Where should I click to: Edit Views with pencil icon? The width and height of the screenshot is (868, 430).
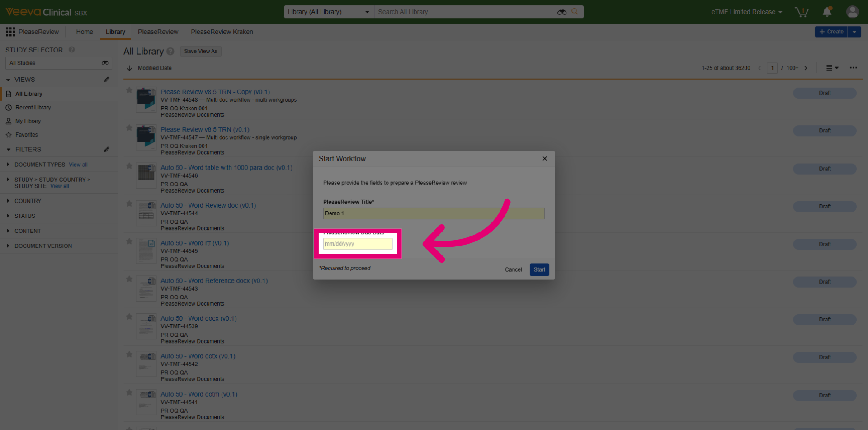pos(107,80)
